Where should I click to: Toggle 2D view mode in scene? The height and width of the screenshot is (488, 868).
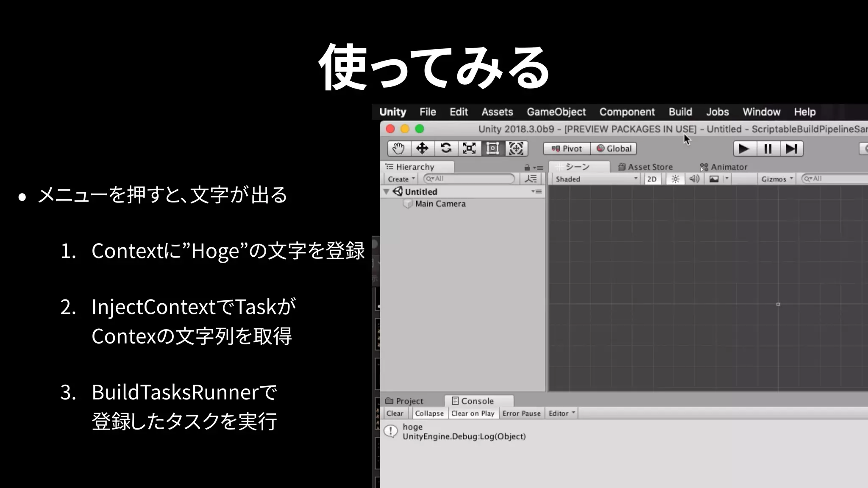(x=652, y=179)
